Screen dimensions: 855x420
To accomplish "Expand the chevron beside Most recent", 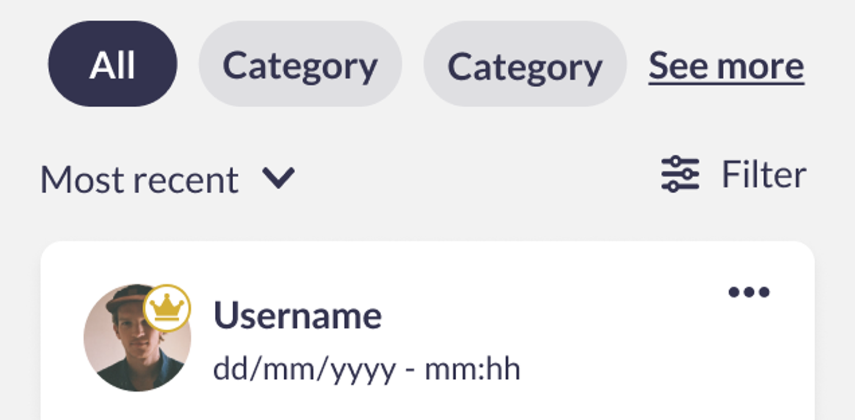I will point(279,178).
